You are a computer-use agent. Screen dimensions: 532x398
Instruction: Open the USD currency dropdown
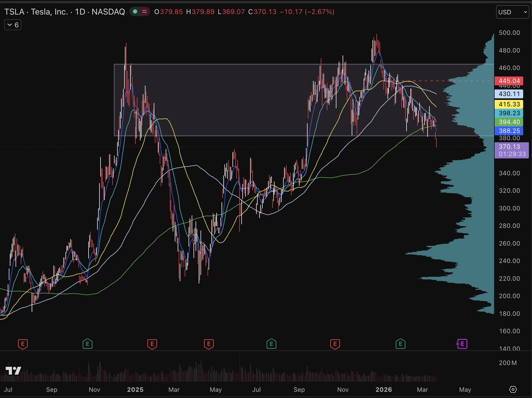[x=512, y=12]
